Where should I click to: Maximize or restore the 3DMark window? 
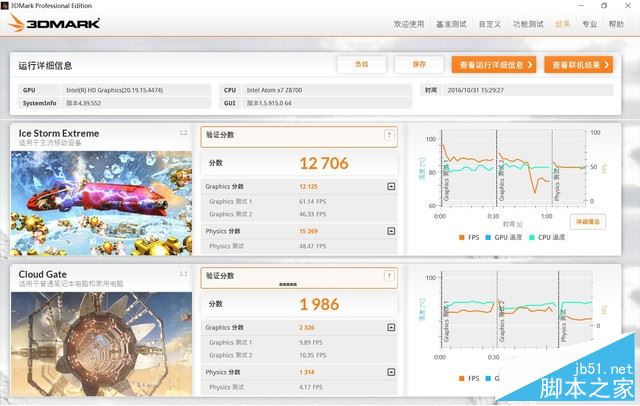click(x=604, y=5)
